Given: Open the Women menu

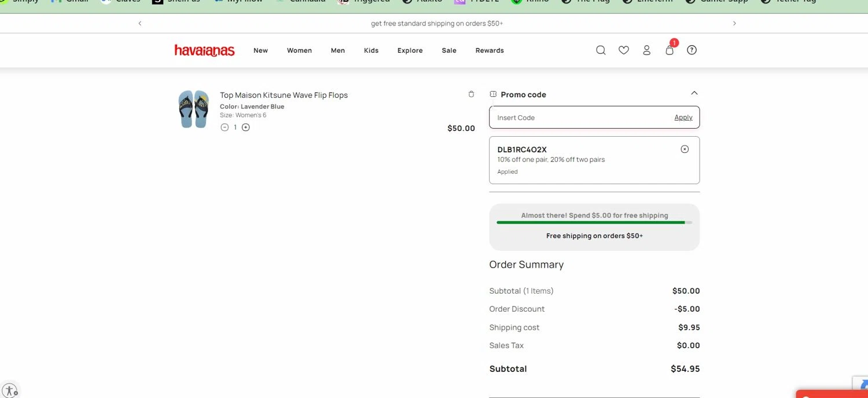Looking at the screenshot, I should point(299,50).
